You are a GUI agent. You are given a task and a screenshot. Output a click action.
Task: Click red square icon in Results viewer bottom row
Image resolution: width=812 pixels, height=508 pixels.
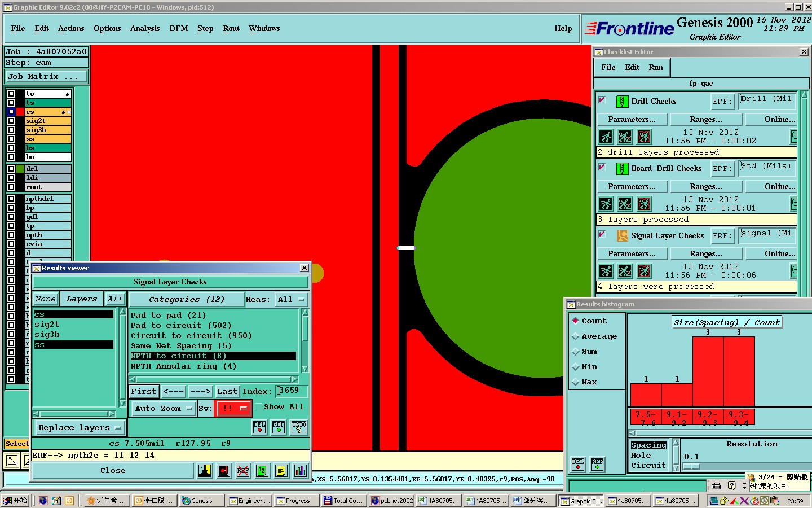click(224, 470)
